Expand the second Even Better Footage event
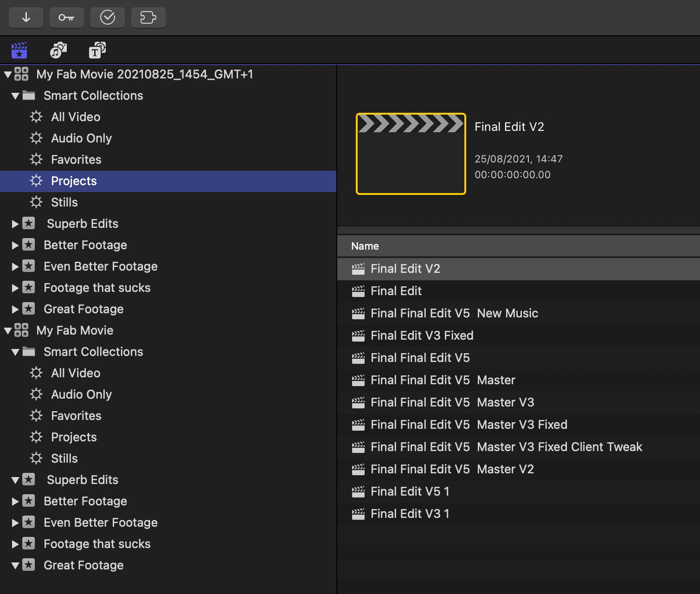This screenshot has width=700, height=594. [15, 523]
